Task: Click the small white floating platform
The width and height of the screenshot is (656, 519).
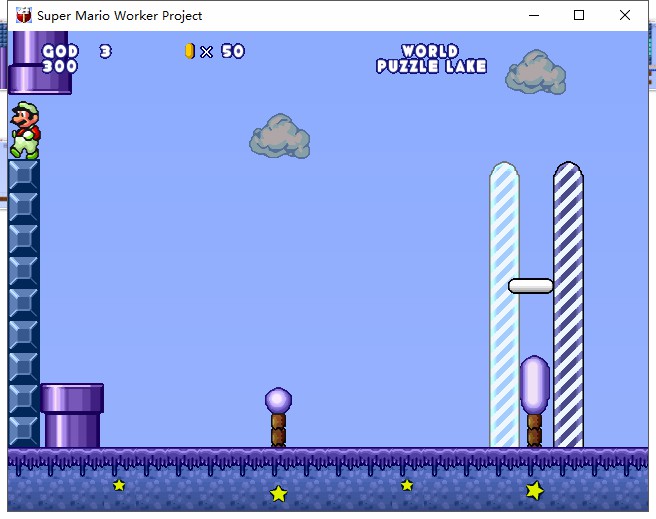Action: 530,286
